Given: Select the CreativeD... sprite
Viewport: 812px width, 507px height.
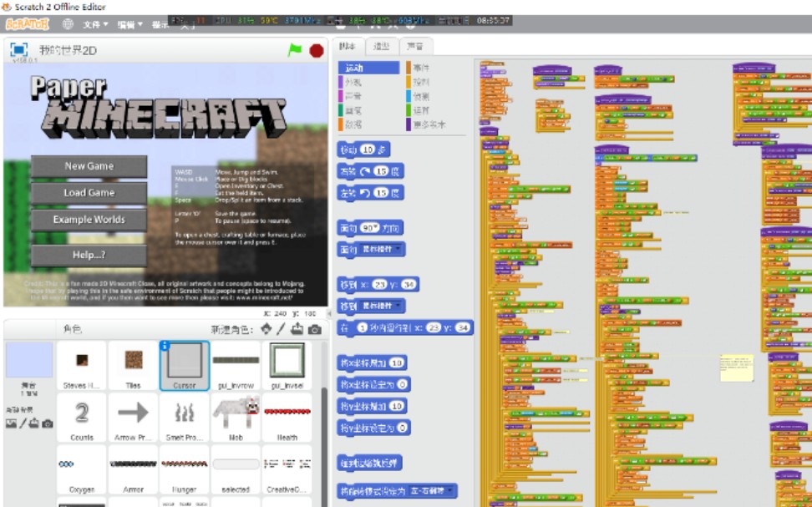Looking at the screenshot, I should click(x=287, y=469).
